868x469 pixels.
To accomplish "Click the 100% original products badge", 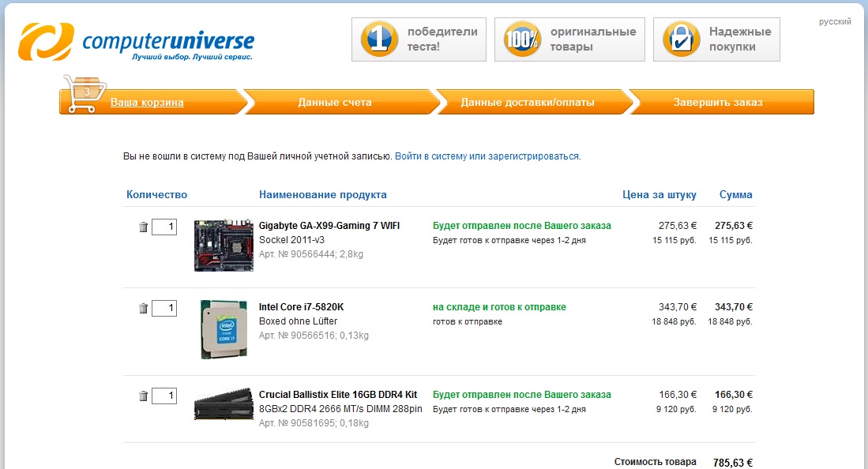I will click(569, 39).
